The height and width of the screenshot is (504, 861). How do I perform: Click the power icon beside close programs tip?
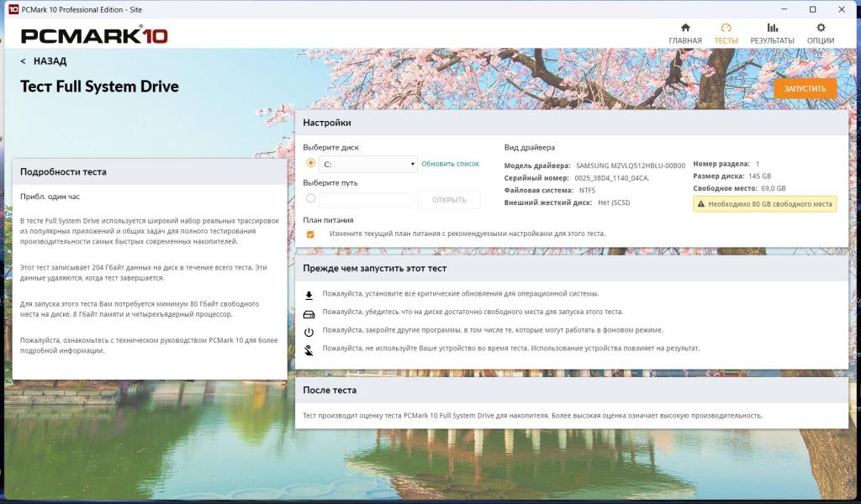(x=309, y=331)
